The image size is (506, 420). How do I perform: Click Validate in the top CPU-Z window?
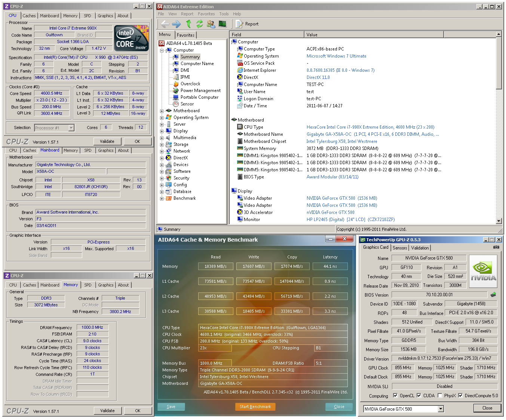[107, 141]
